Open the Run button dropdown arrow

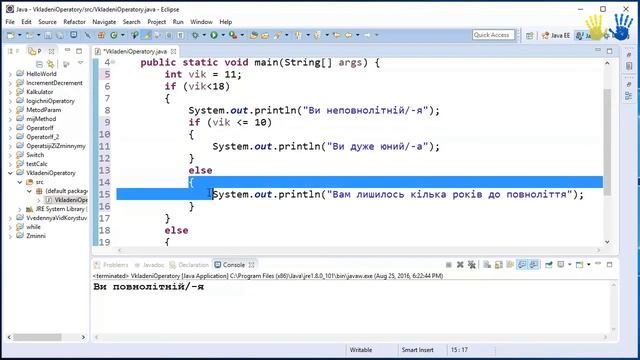(x=223, y=35)
